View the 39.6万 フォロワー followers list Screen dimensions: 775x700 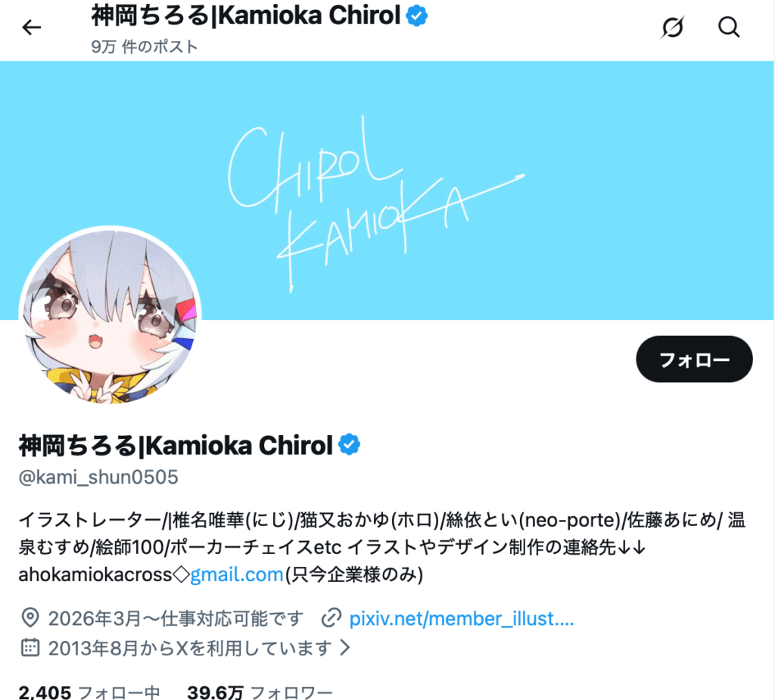pyautogui.click(x=260, y=692)
